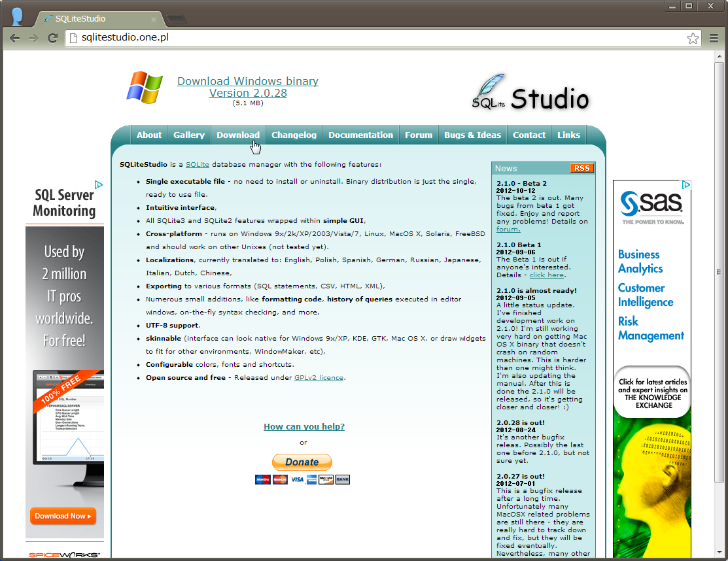Open a new tab button
This screenshot has height=561, width=728.
(176, 19)
